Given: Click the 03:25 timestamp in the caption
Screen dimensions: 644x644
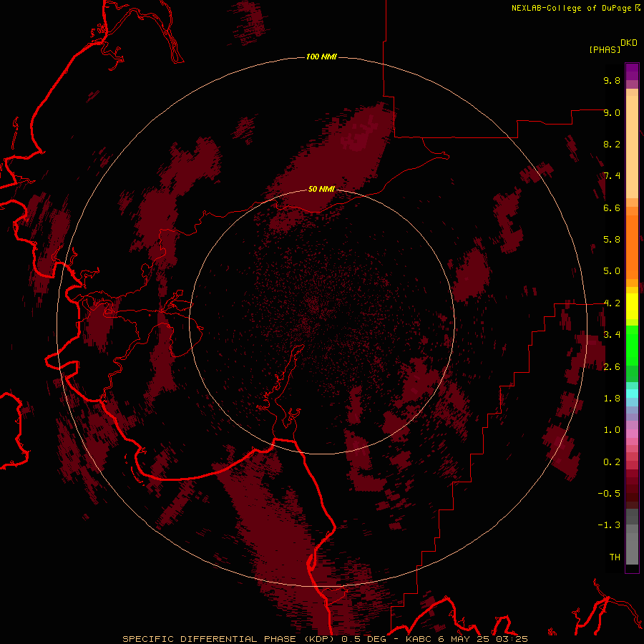Looking at the screenshot, I should click(512, 639).
